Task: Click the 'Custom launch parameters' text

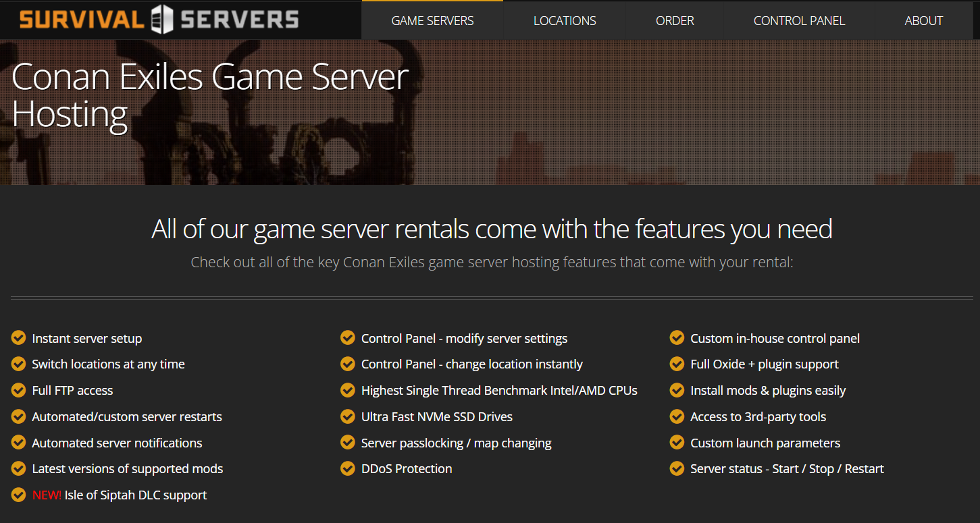Action: pos(765,443)
